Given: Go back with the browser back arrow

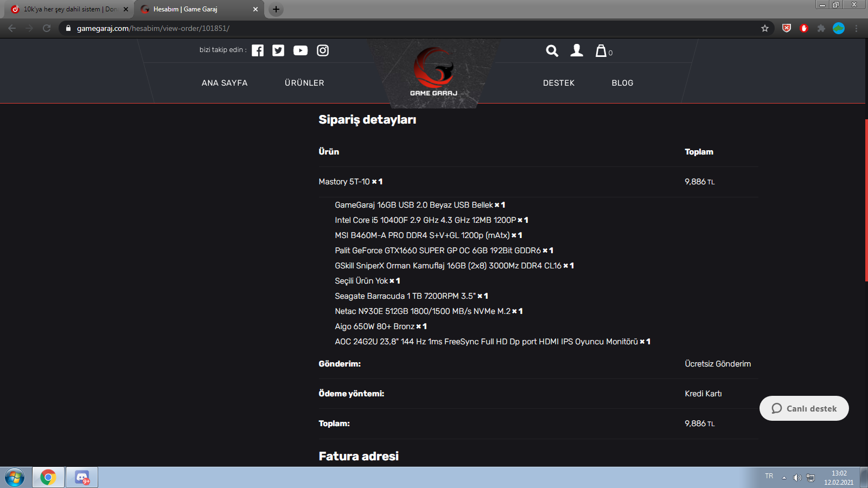Looking at the screenshot, I should 12,28.
